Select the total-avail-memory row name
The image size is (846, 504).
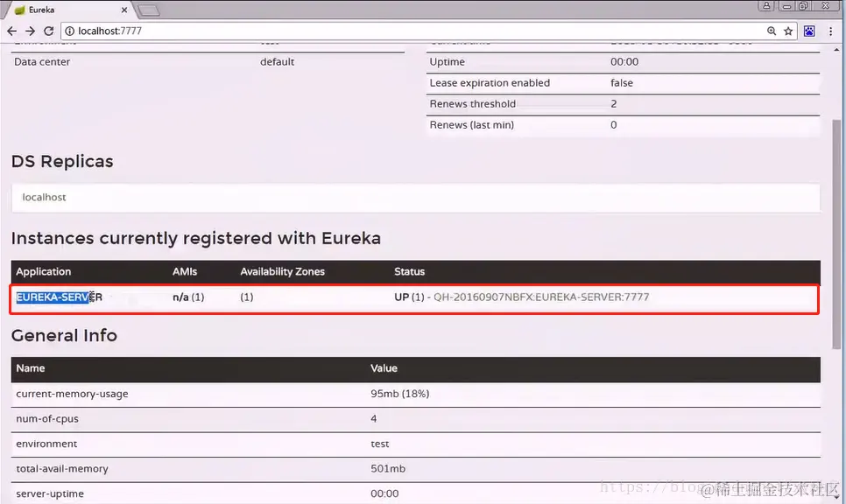[x=62, y=469]
